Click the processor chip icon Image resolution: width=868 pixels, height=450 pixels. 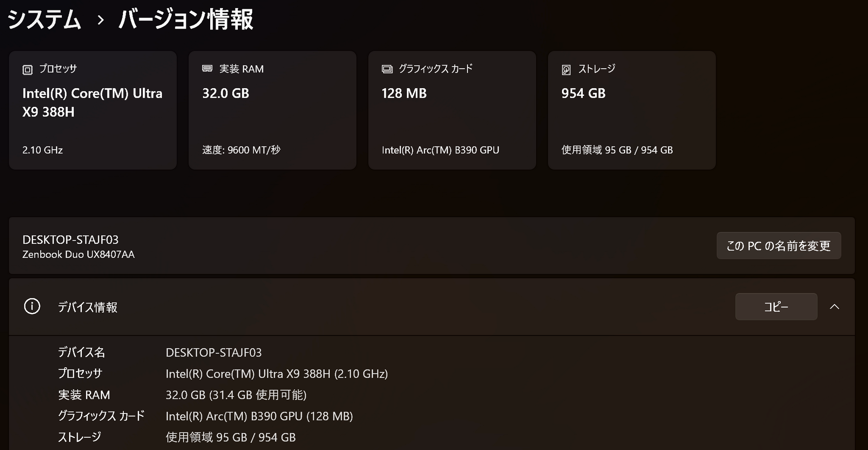pyautogui.click(x=28, y=70)
